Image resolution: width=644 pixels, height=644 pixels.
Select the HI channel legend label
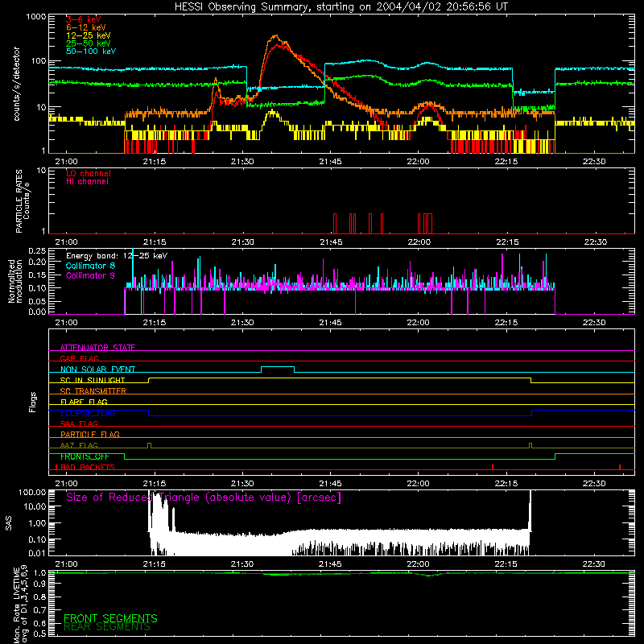tap(87, 182)
